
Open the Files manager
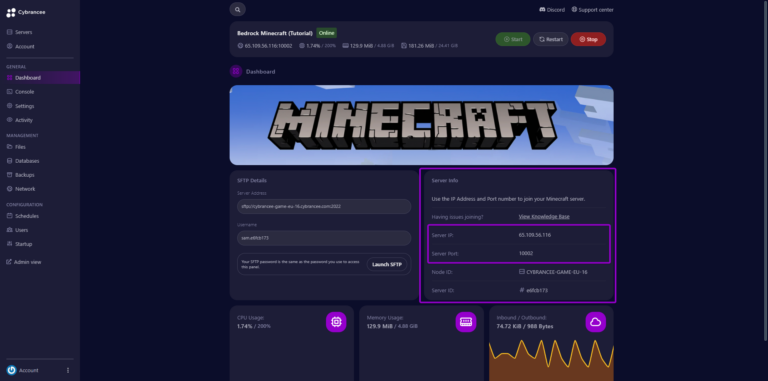pyautogui.click(x=20, y=147)
